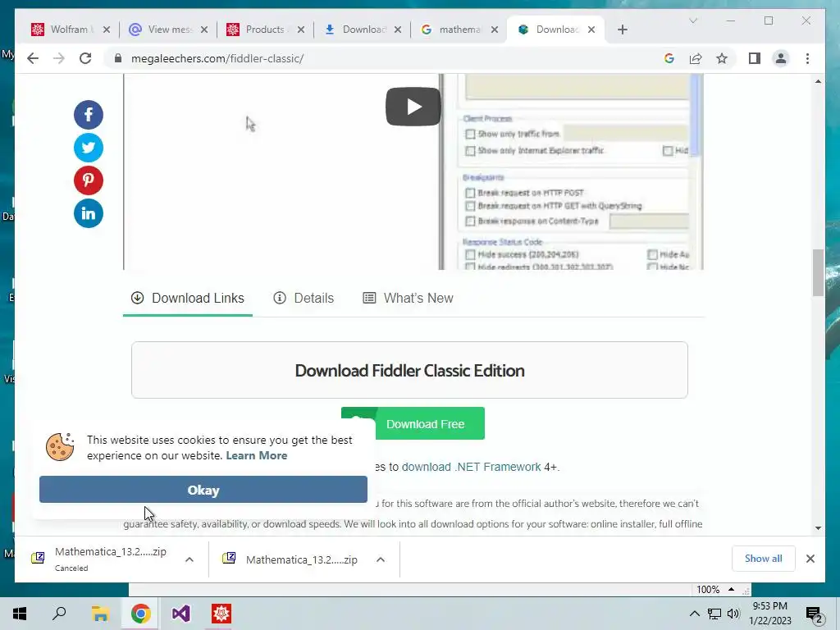Open Download Links tab
Image resolution: width=840 pixels, height=630 pixels.
(x=188, y=299)
